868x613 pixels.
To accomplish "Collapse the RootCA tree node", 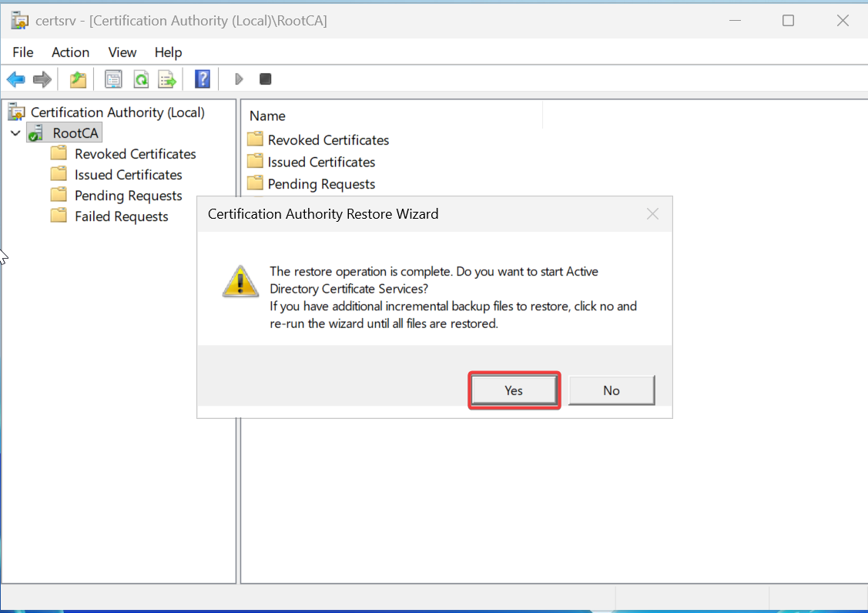I will [x=15, y=133].
